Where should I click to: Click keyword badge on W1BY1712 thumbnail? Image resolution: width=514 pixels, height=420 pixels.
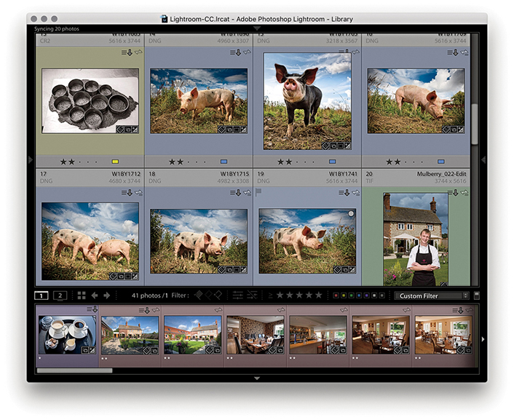click(x=113, y=276)
